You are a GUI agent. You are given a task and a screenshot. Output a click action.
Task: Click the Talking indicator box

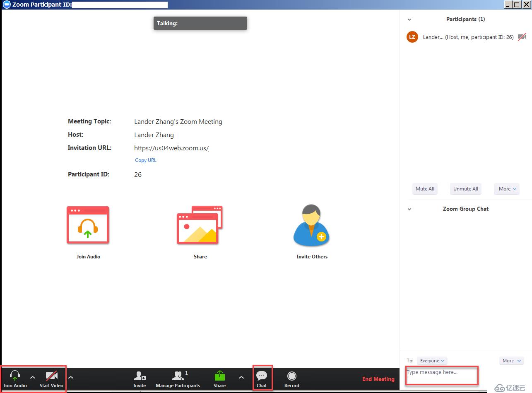tap(200, 23)
